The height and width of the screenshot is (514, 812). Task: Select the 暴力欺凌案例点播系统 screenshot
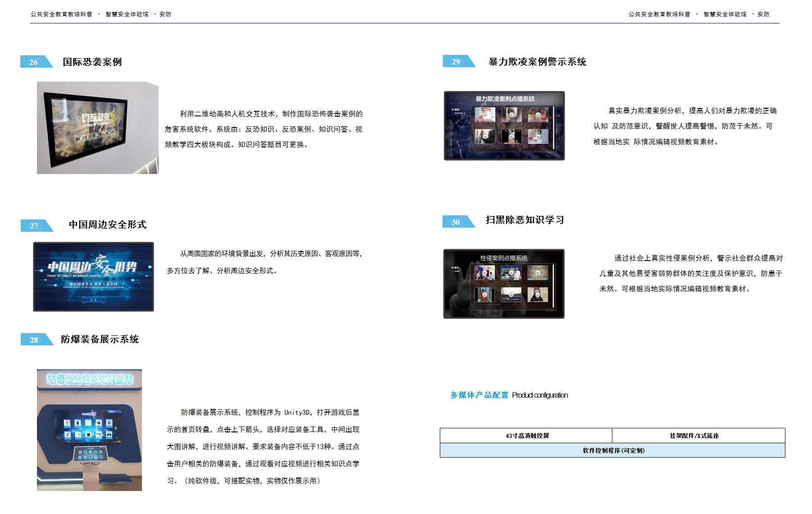(x=504, y=126)
